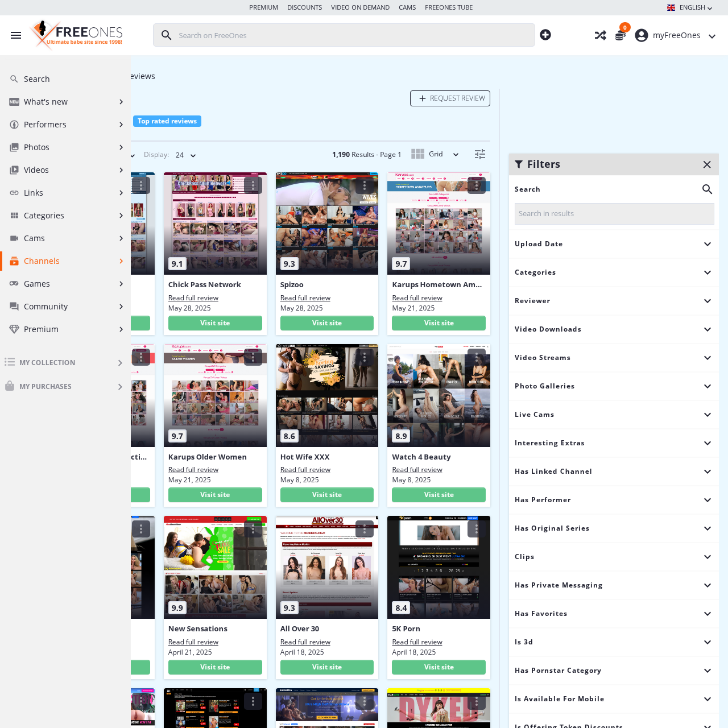Select Performers in the sidebar menu
The image size is (728, 728).
click(x=45, y=125)
